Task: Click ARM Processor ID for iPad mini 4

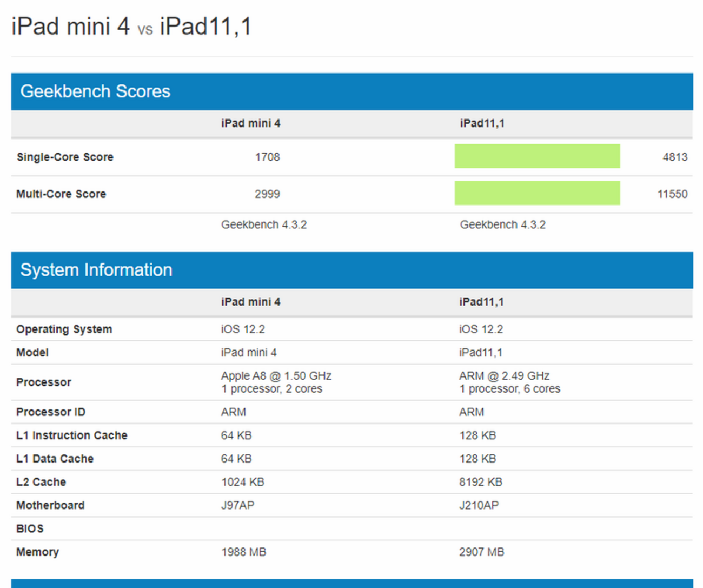Action: (233, 412)
